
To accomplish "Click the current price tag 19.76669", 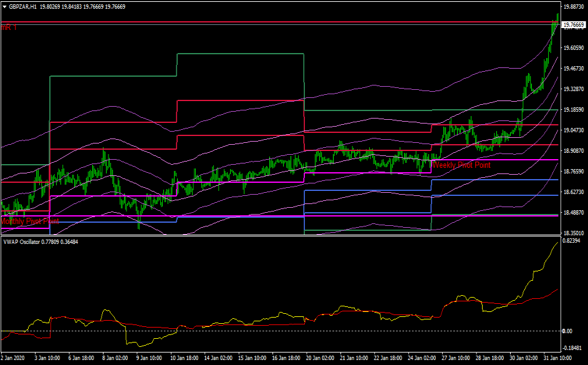I will [x=573, y=26].
